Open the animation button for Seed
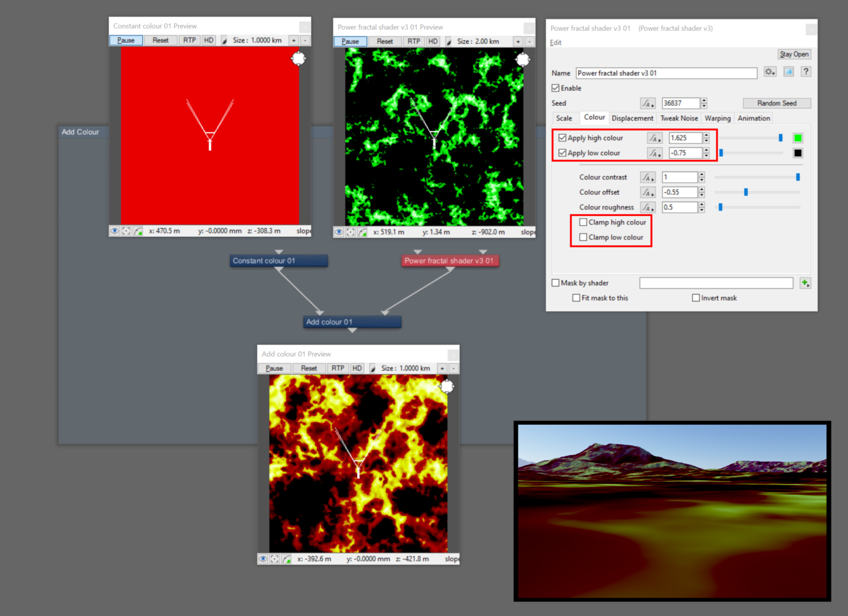This screenshot has height=616, width=848. point(648,103)
